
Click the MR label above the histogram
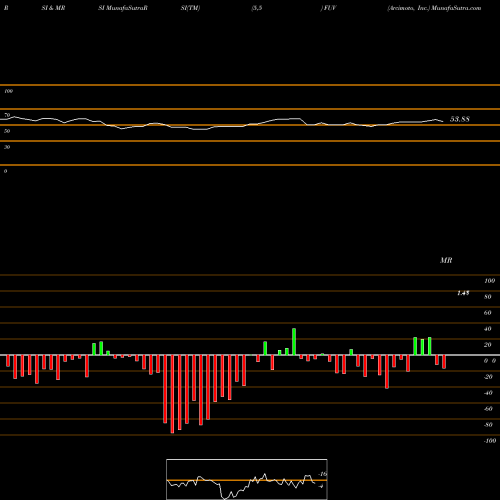pyautogui.click(x=446, y=260)
